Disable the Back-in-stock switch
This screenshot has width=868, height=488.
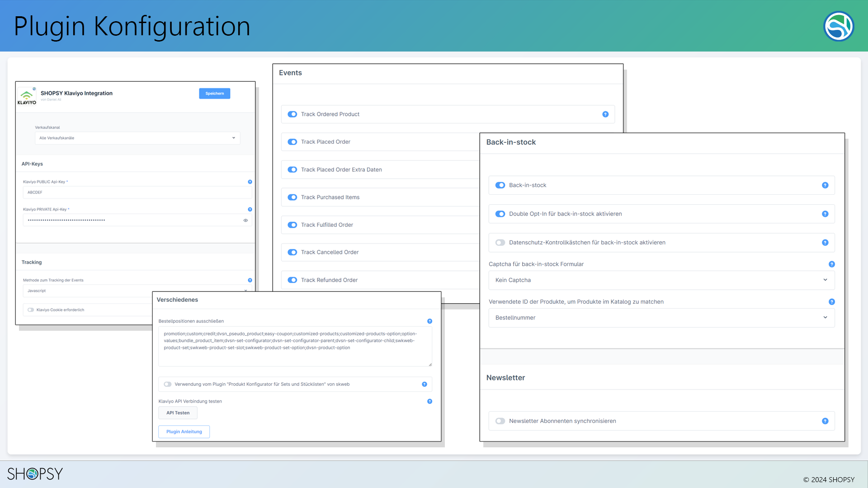pos(500,185)
